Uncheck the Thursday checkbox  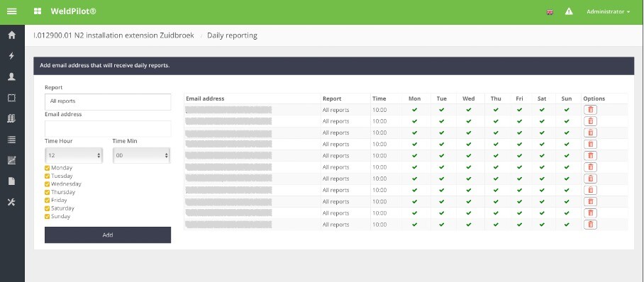pos(48,192)
